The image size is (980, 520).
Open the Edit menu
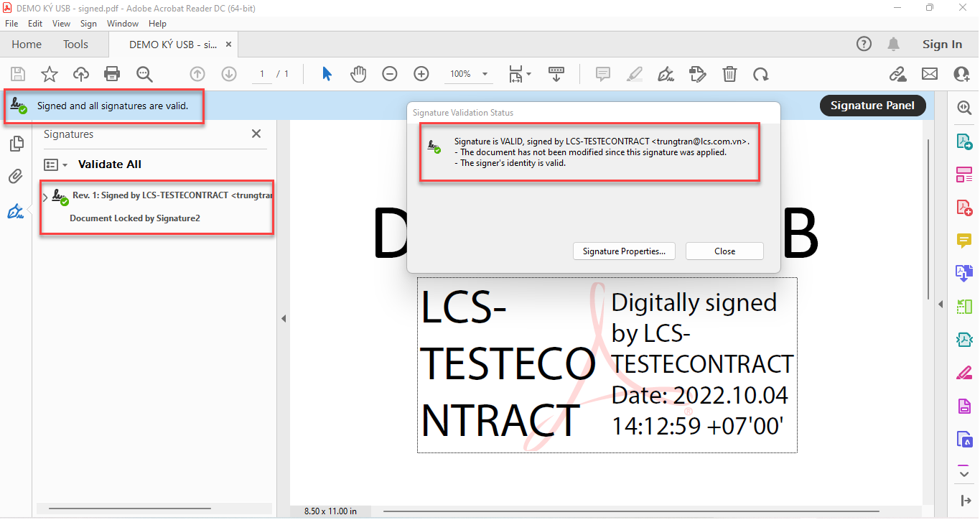pos(35,24)
